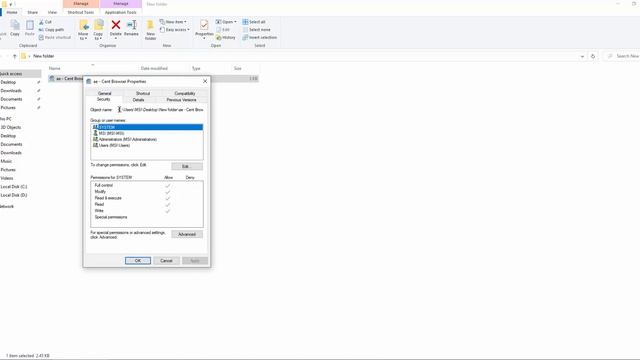Click Copy path in the ribbon
Screen dimensions: 640x360
(x=51, y=30)
